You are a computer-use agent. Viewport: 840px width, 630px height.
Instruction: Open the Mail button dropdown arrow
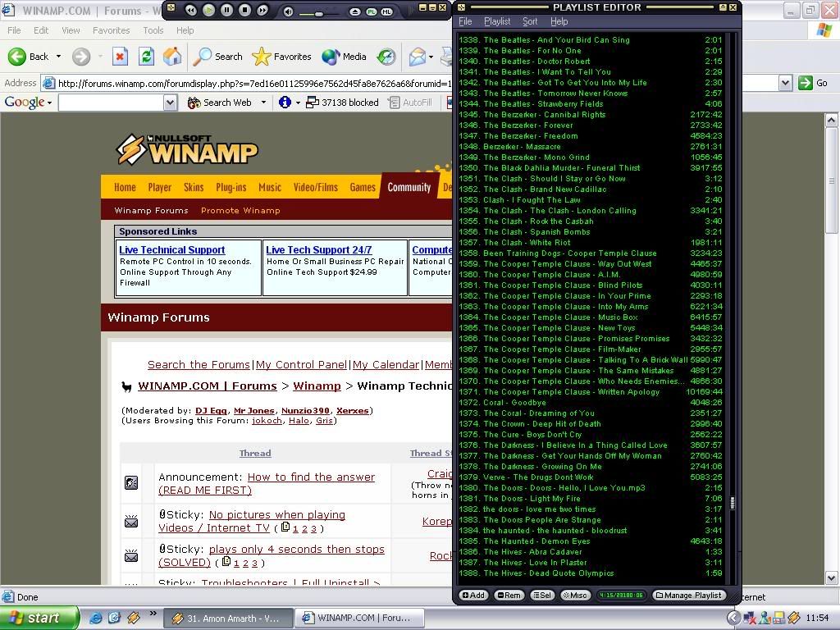coord(431,57)
